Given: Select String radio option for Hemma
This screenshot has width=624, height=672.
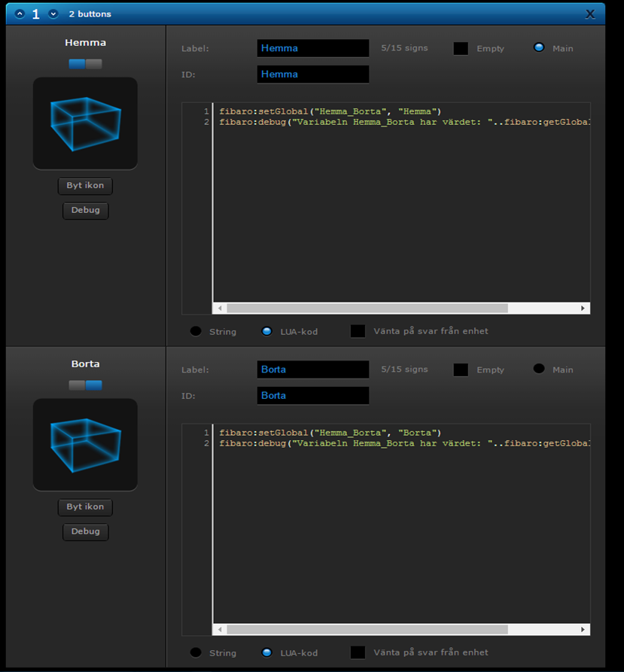Looking at the screenshot, I should tap(196, 331).
